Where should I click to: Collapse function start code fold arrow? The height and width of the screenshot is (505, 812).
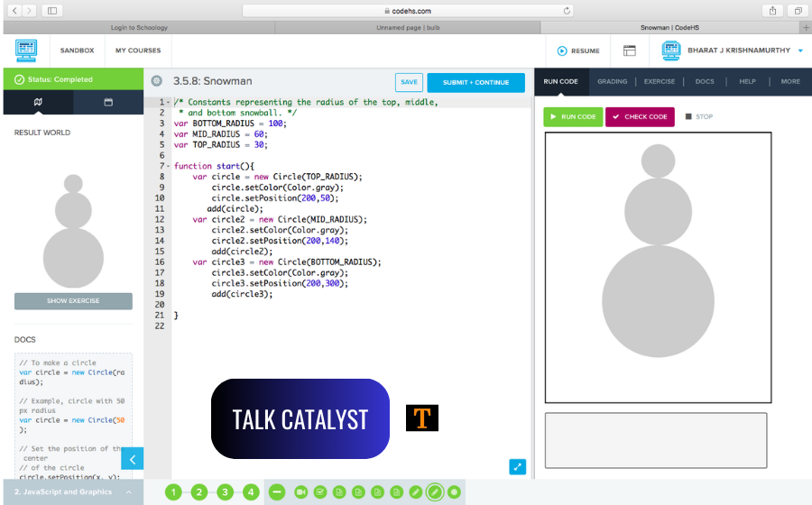pos(169,166)
